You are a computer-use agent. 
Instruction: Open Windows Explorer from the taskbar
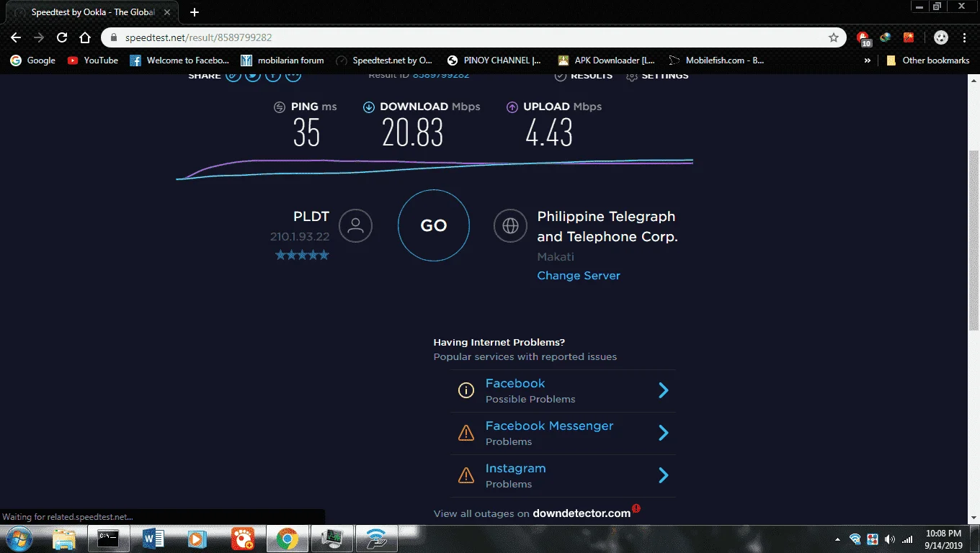(64, 539)
